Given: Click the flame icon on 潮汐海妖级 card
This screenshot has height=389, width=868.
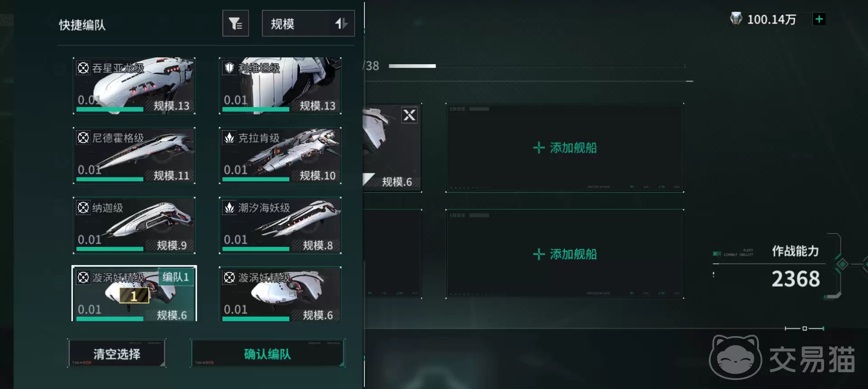Looking at the screenshot, I should (x=229, y=208).
